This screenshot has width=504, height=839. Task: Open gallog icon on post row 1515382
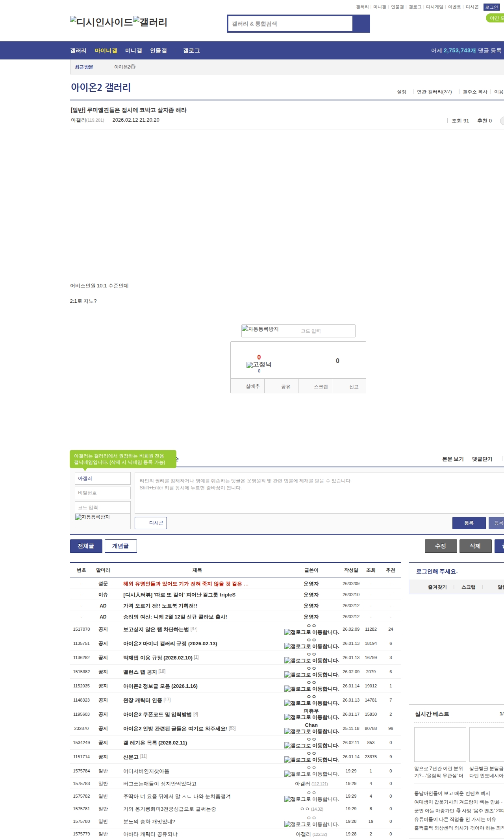point(311,675)
